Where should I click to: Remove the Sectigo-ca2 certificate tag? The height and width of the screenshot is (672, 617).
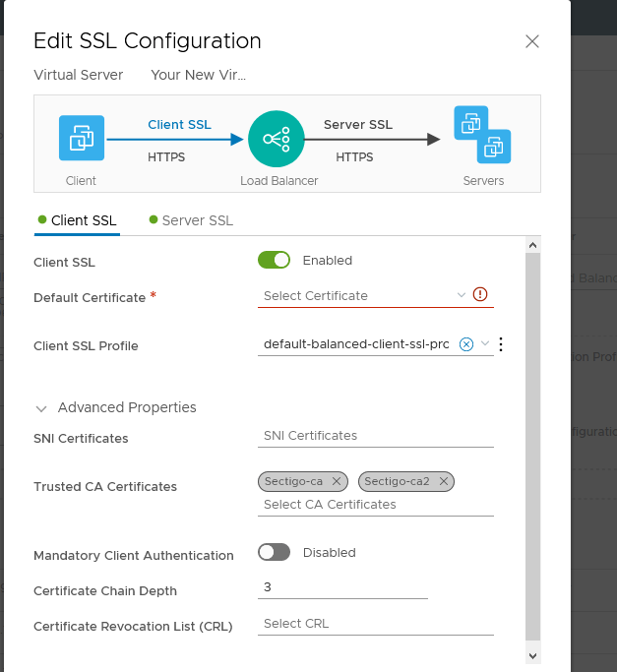444,481
